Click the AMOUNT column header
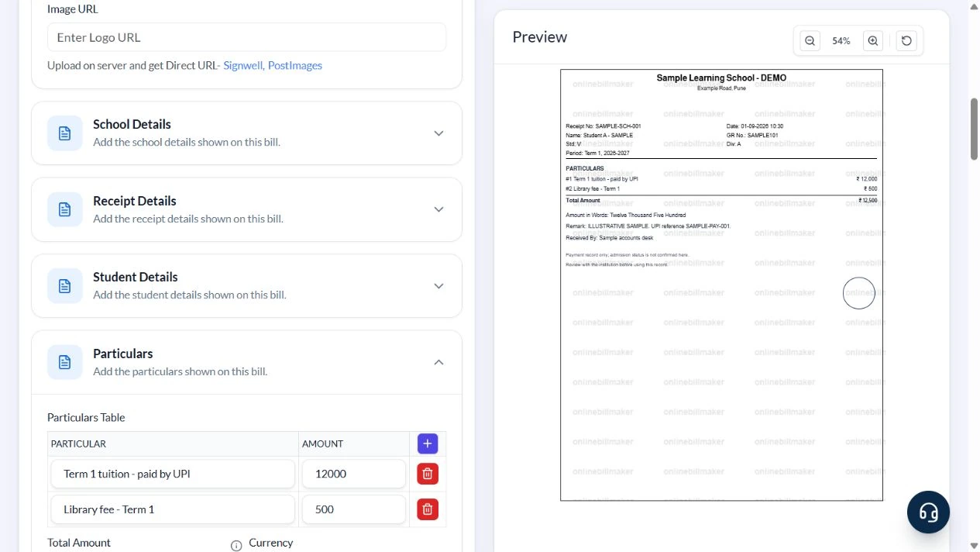Image resolution: width=980 pixels, height=552 pixels. coord(322,444)
